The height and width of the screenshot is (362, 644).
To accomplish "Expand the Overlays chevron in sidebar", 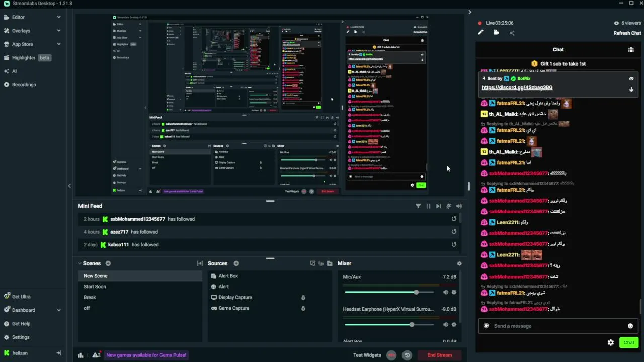I will click(59, 31).
